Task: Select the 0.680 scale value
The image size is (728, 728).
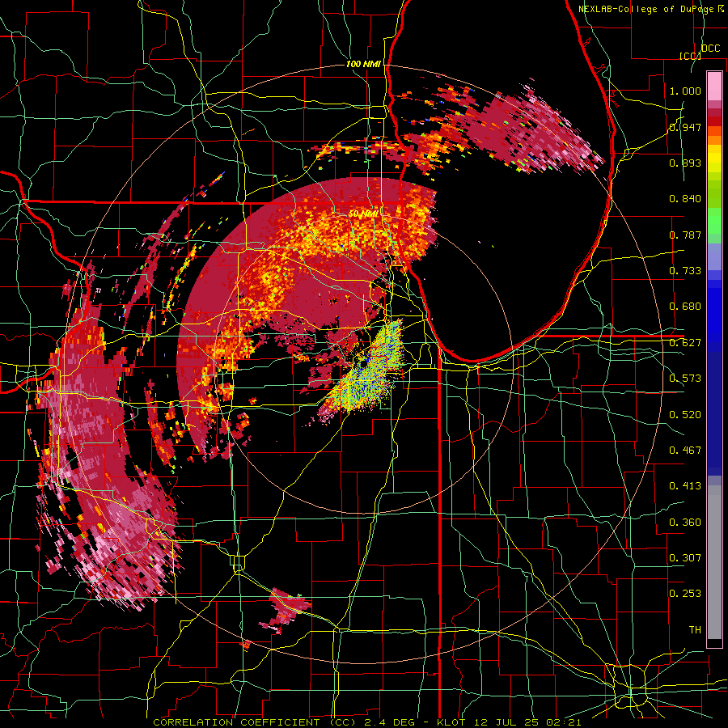Action: tap(685, 307)
